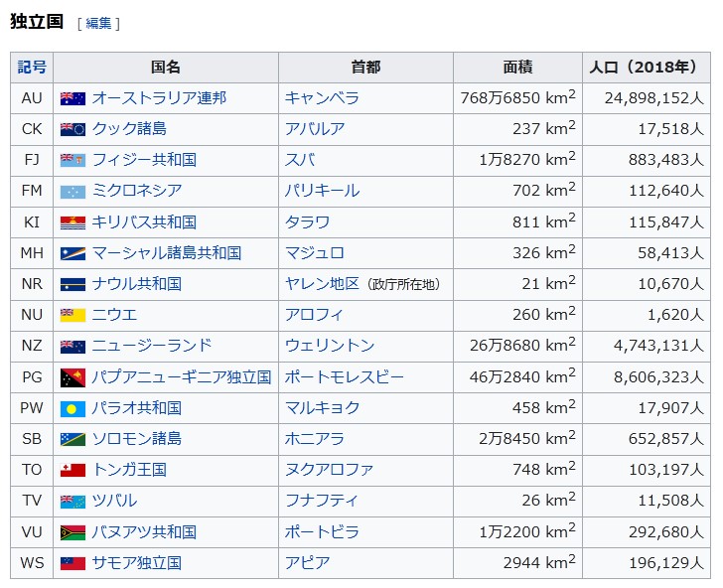Click the Palau flag icon

tap(72, 408)
